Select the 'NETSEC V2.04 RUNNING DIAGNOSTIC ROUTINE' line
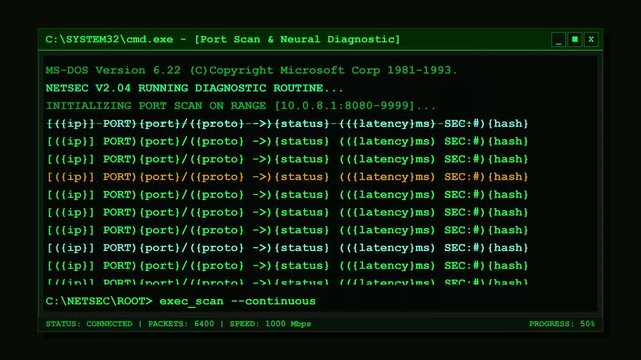Viewport: 641px width, 360px height. pos(194,88)
